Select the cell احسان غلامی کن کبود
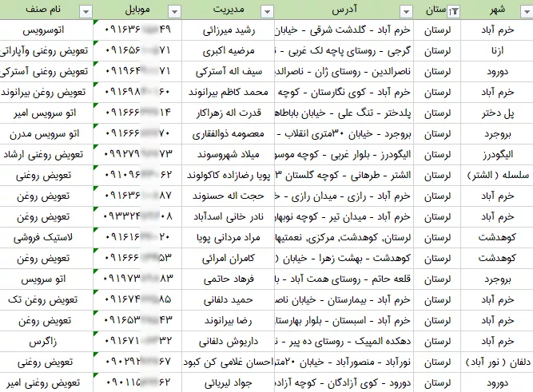The width and height of the screenshot is (533, 392). pos(228,362)
